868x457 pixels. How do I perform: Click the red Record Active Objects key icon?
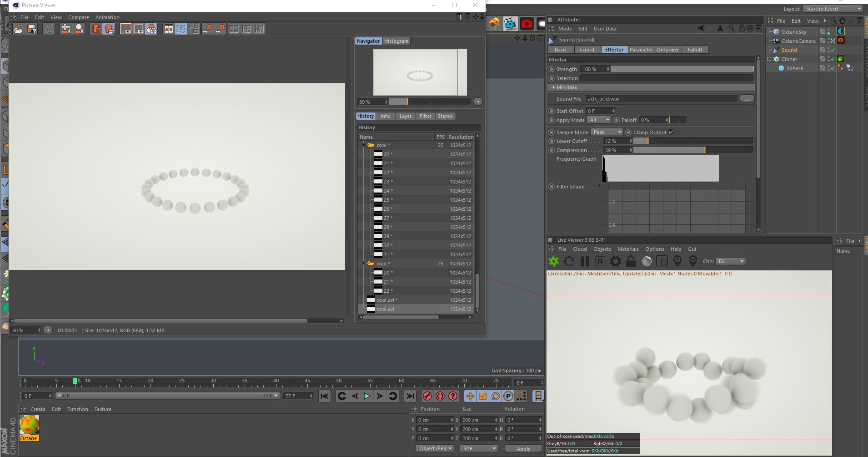pyautogui.click(x=427, y=396)
